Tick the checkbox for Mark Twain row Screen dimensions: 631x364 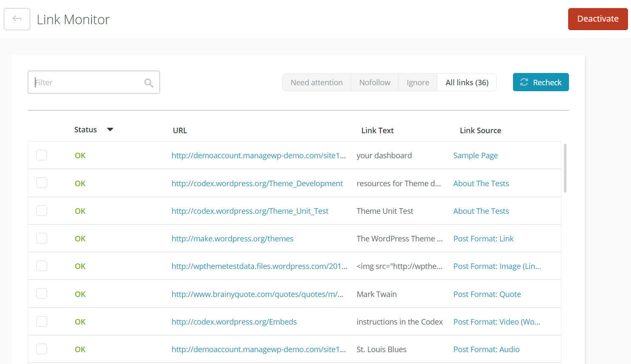tap(42, 294)
